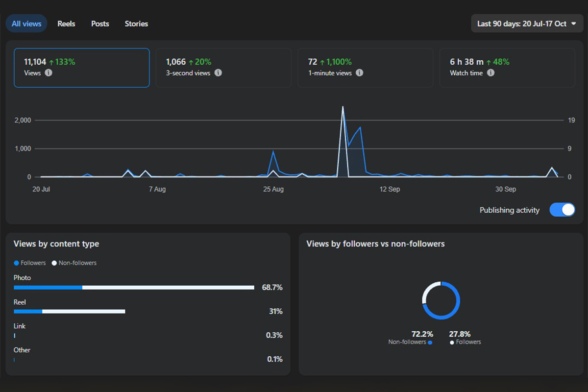Select the All views tab
The width and height of the screenshot is (588, 392).
coord(26,24)
